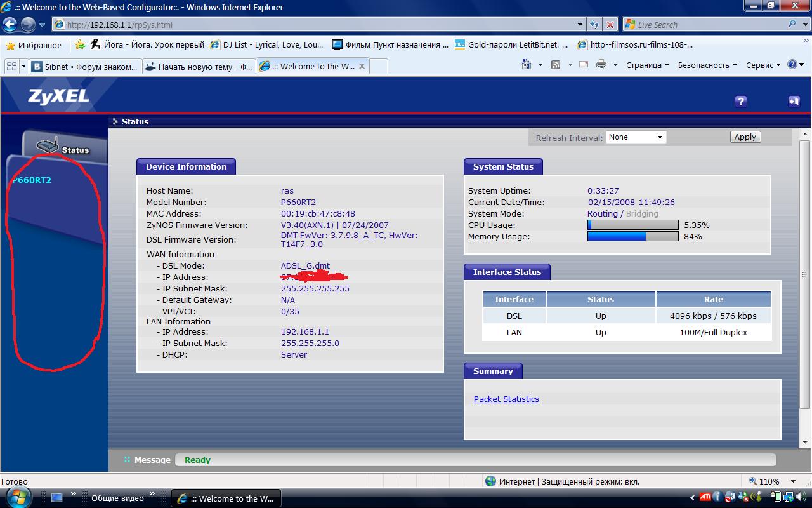Click the Live Search magnifier icon
This screenshot has height=508, width=812.
point(792,24)
